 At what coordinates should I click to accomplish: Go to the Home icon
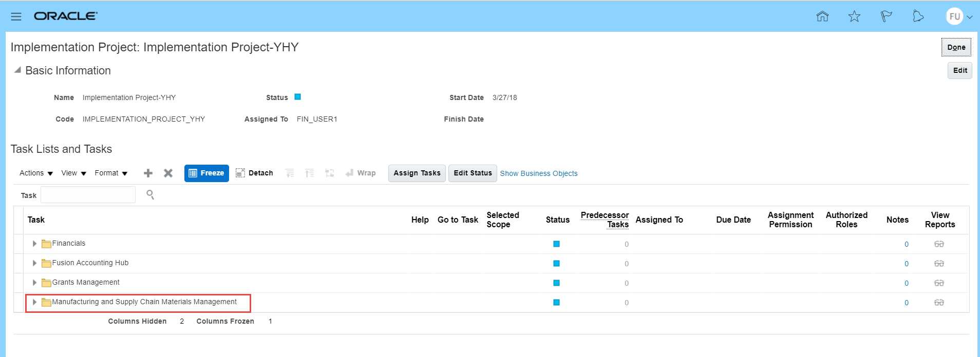pos(822,16)
